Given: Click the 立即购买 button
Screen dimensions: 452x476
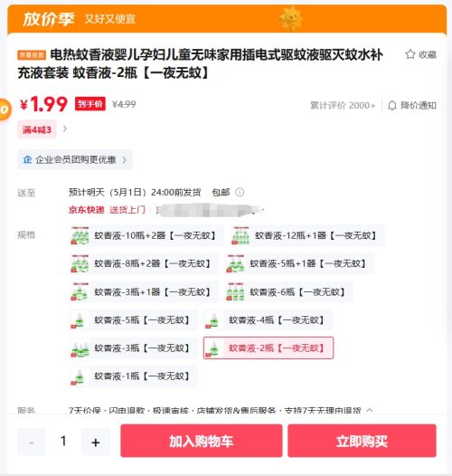Looking at the screenshot, I should pos(362,441).
